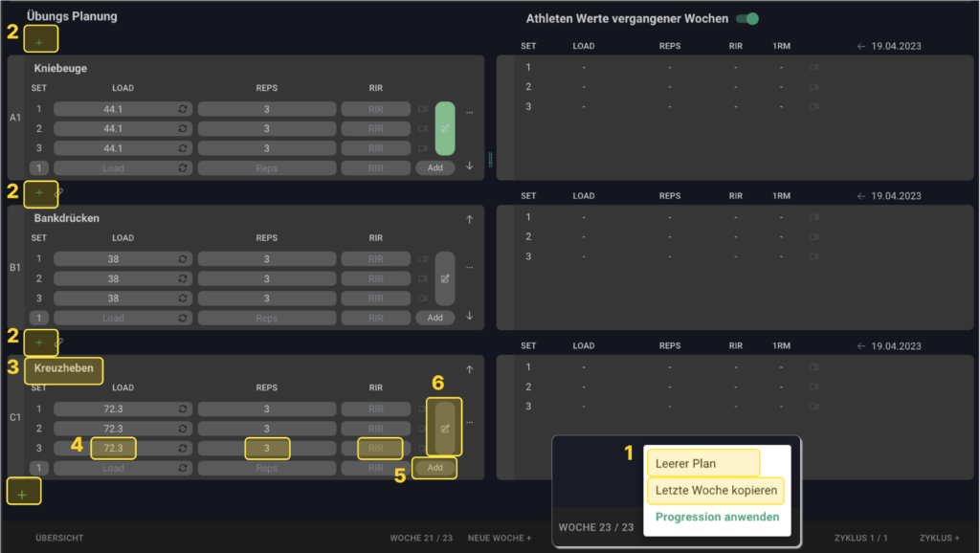Move Bankdrücken up with the arrow icon
This screenshot has height=553, width=980.
[469, 219]
